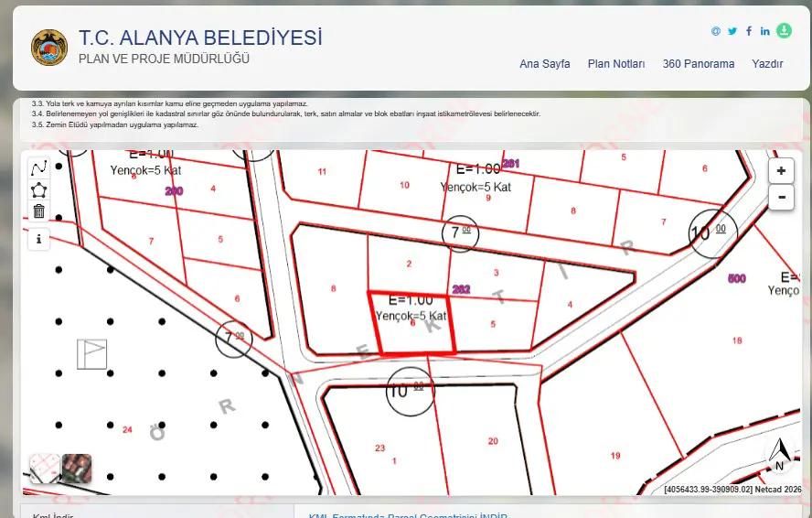Click block number 281 label
Screen dimensions: 812x518
pos(510,163)
